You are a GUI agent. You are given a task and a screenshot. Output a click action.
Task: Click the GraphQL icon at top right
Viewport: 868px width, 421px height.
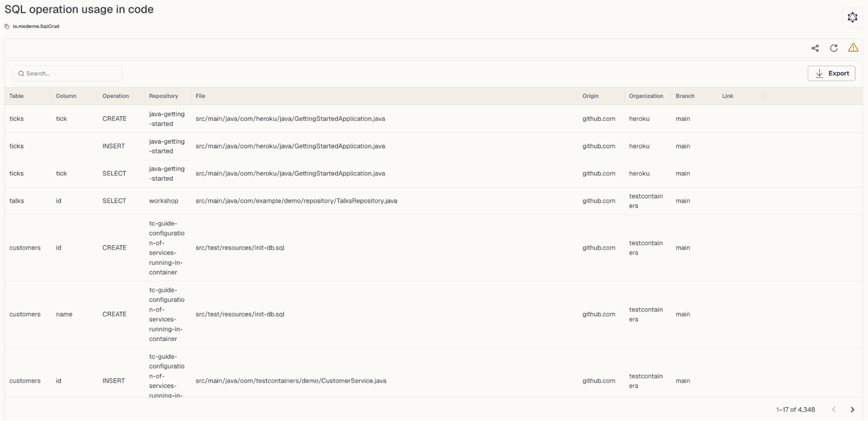coord(852,17)
